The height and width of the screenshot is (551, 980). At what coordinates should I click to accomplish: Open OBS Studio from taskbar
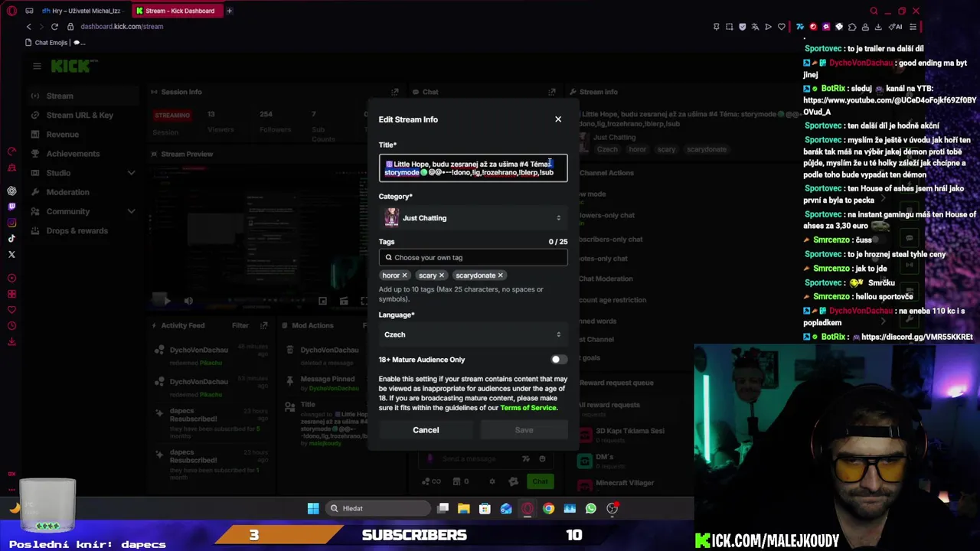(612, 508)
